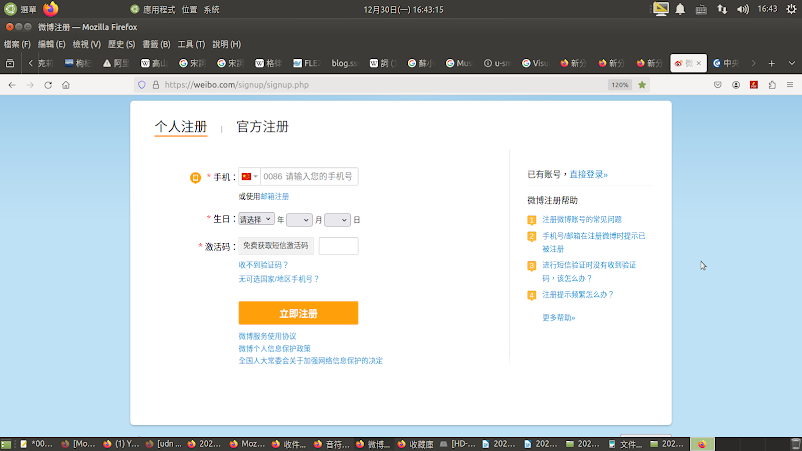
Task: Go back with the browser Back arrow
Action: 12,85
